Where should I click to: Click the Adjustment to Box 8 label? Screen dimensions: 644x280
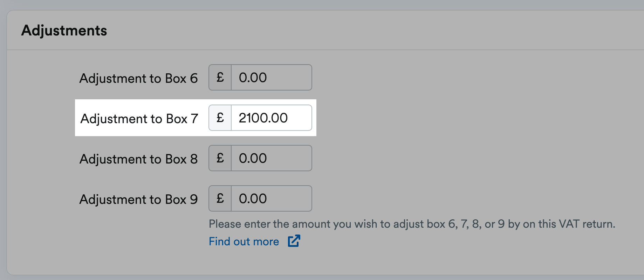138,159
